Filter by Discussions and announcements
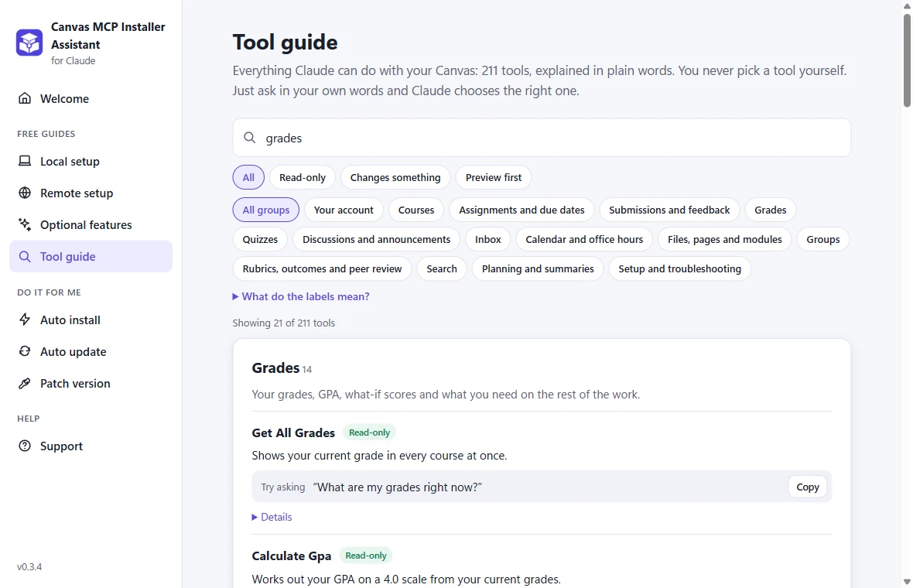The image size is (913, 588). tap(376, 239)
